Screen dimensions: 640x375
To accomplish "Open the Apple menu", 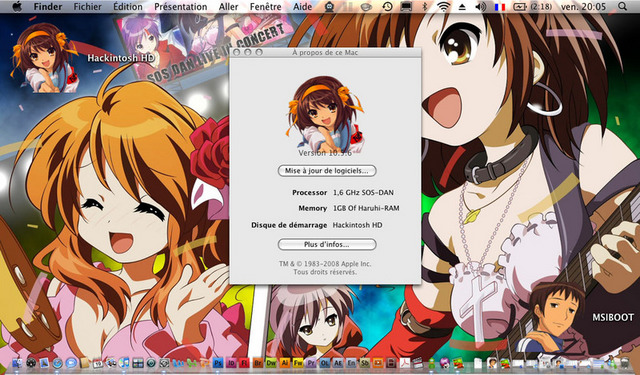I will (17, 7).
